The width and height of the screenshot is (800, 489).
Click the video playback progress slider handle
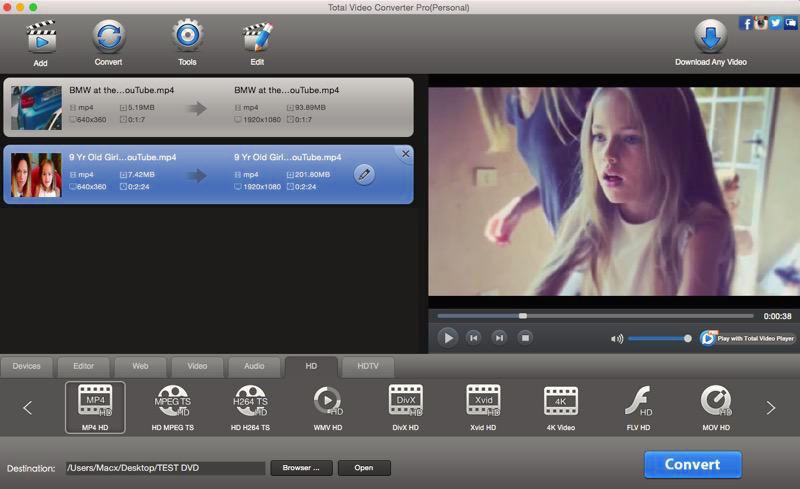pos(523,316)
